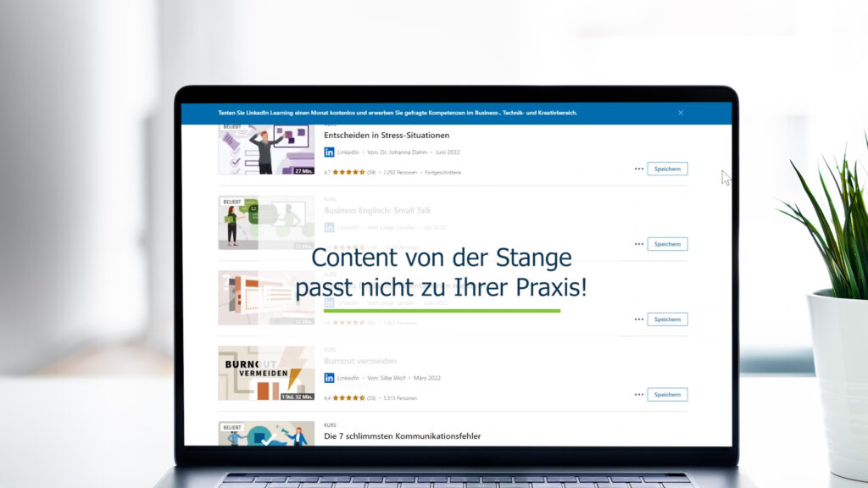The width and height of the screenshot is (868, 488).
Task: Save the Burnout vermeiden course
Action: pos(667,395)
